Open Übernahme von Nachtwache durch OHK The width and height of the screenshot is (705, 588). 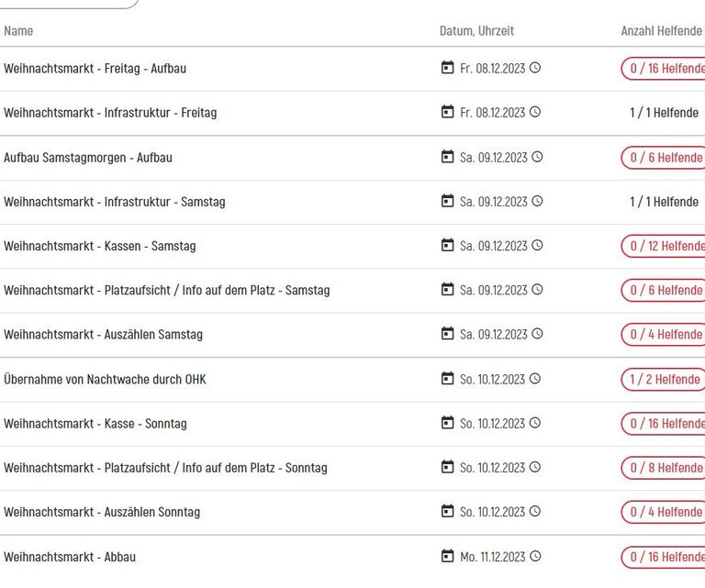tap(105, 379)
